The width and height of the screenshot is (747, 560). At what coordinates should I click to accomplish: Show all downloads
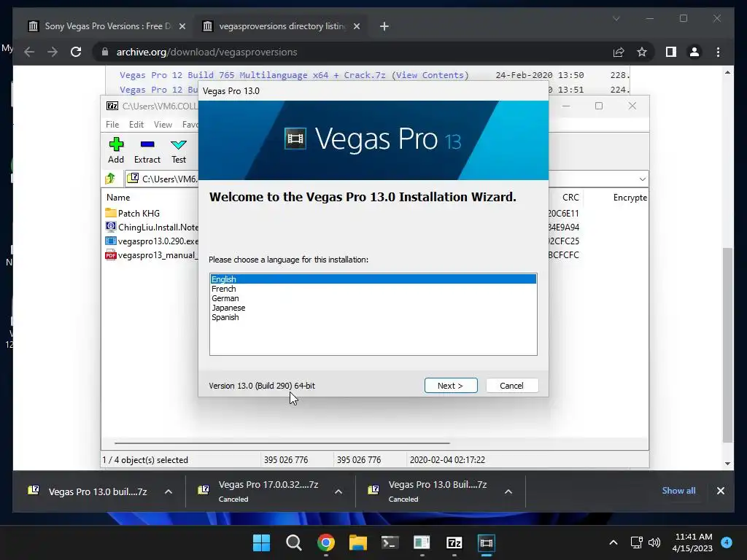(x=678, y=491)
